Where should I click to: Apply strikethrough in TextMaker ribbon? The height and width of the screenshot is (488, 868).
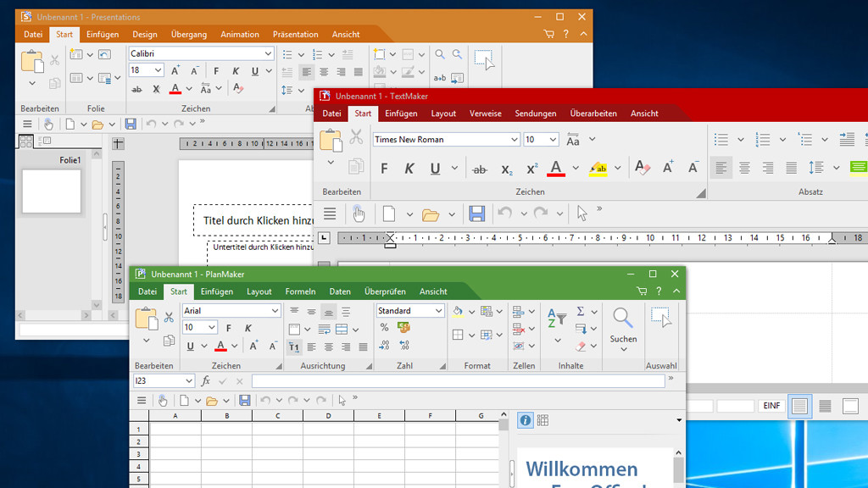point(479,169)
